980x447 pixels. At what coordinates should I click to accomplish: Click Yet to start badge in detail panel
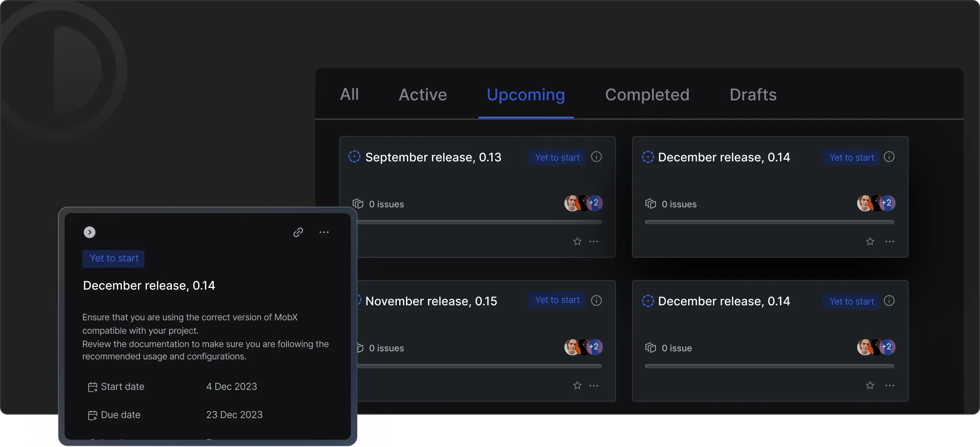113,258
